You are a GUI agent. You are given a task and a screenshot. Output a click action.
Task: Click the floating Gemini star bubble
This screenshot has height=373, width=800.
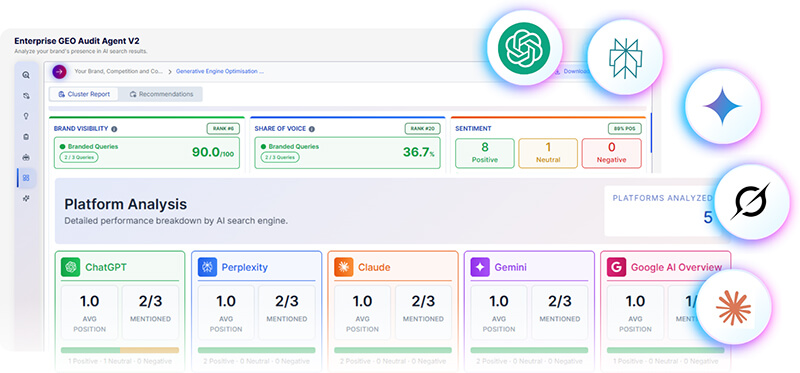click(722, 107)
